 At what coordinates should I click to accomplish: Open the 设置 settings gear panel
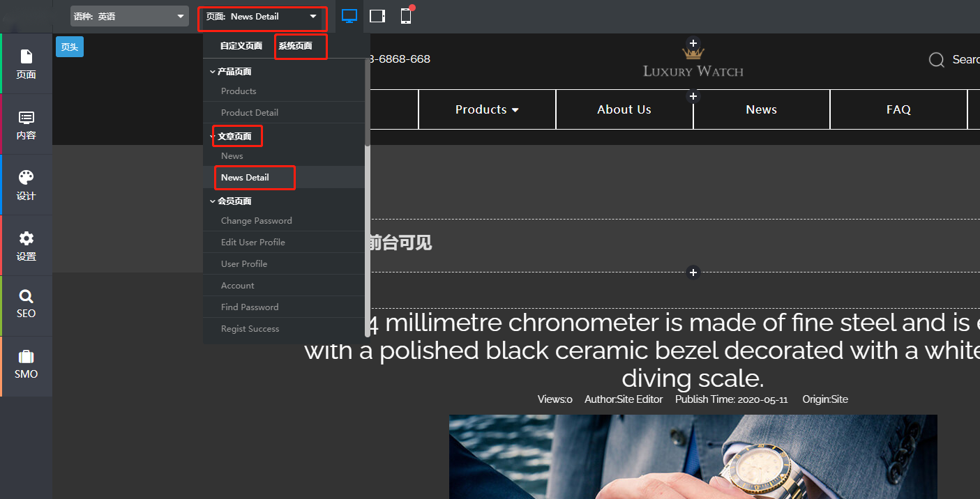click(x=26, y=245)
